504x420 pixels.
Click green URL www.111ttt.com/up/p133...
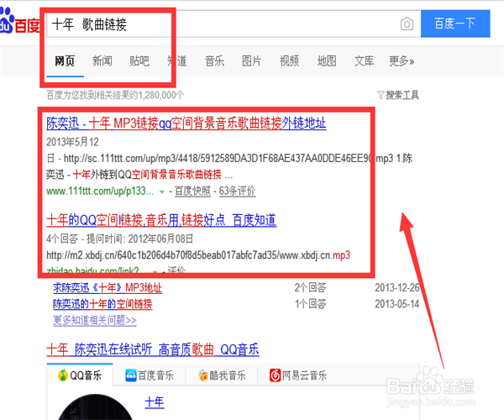click(100, 192)
